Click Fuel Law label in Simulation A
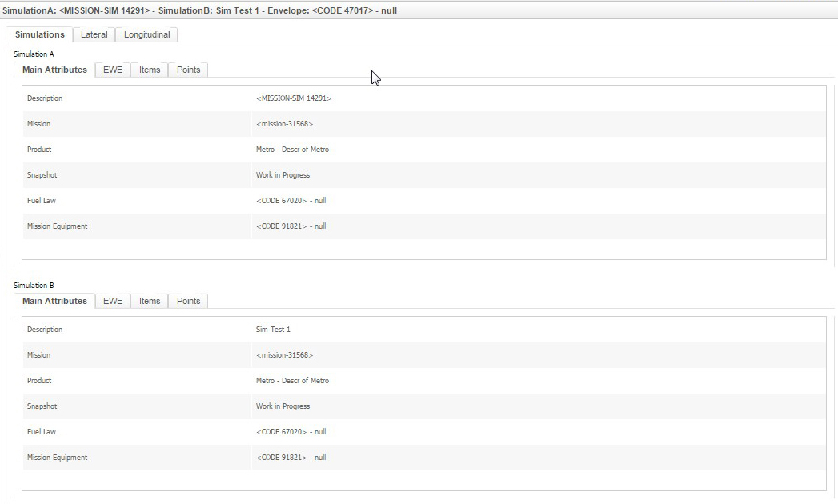Viewport: 838px width, 504px height. point(41,201)
